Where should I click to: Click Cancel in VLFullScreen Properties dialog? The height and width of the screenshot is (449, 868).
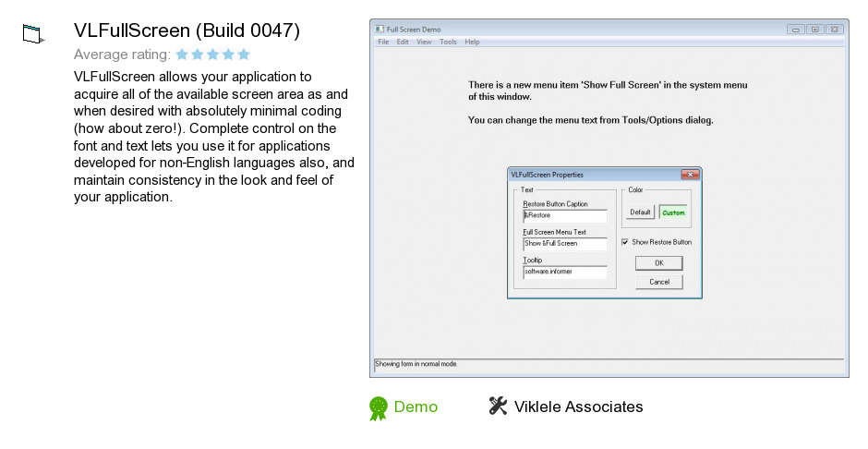(x=658, y=282)
